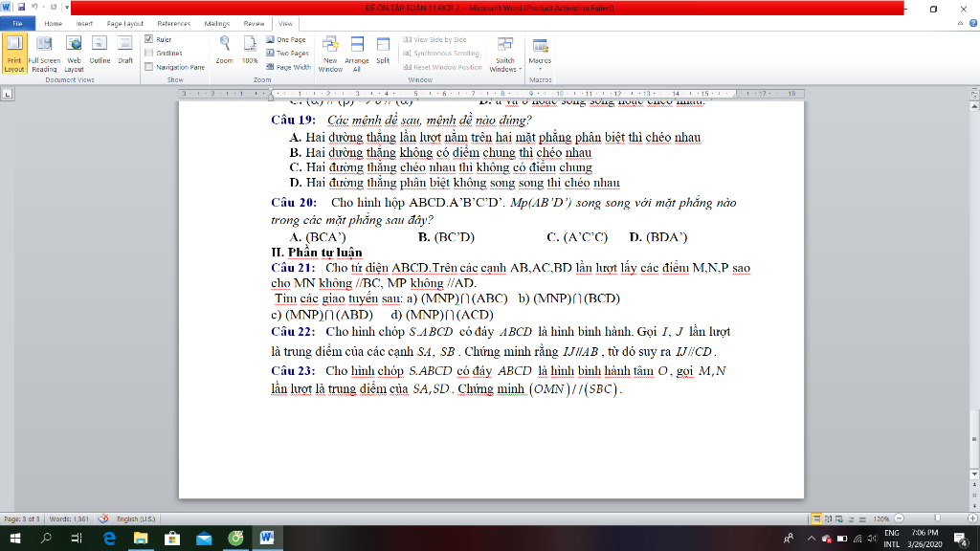Image resolution: width=980 pixels, height=551 pixels.
Task: Toggle View Side by Side
Action: tap(435, 39)
